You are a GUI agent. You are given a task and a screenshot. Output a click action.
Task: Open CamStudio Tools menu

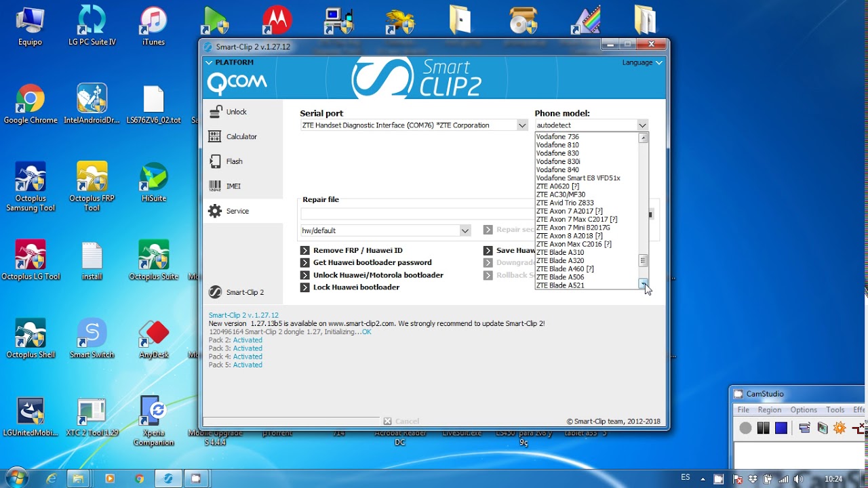coord(835,410)
